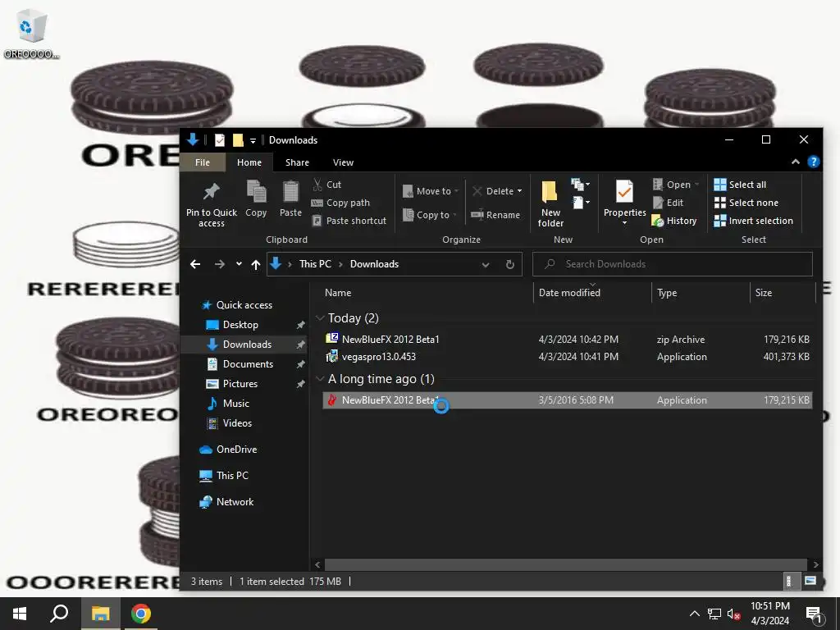Image resolution: width=840 pixels, height=630 pixels.
Task: Cut the selected file
Action: [x=326, y=185]
